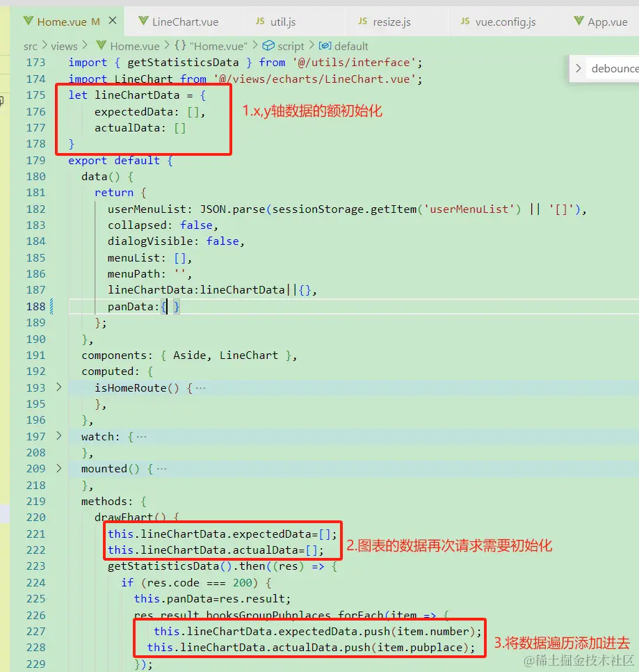The height and width of the screenshot is (672, 639).
Task: Click the Vue icon on LineChart.vue tab
Action: click(x=143, y=21)
